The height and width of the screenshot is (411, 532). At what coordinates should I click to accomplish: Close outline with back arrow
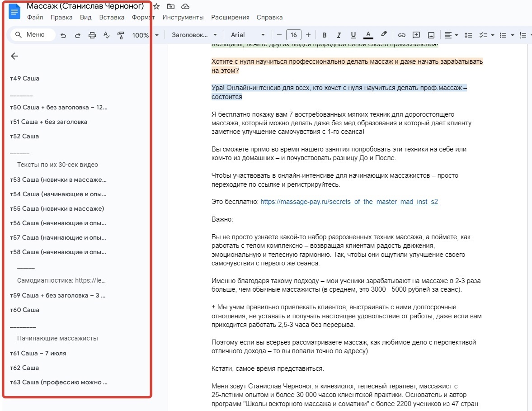click(14, 56)
